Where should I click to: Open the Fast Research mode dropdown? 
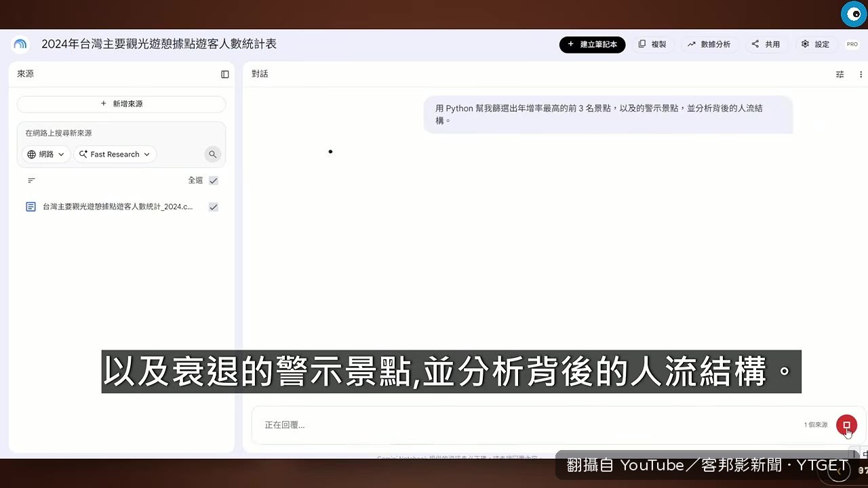pos(115,155)
